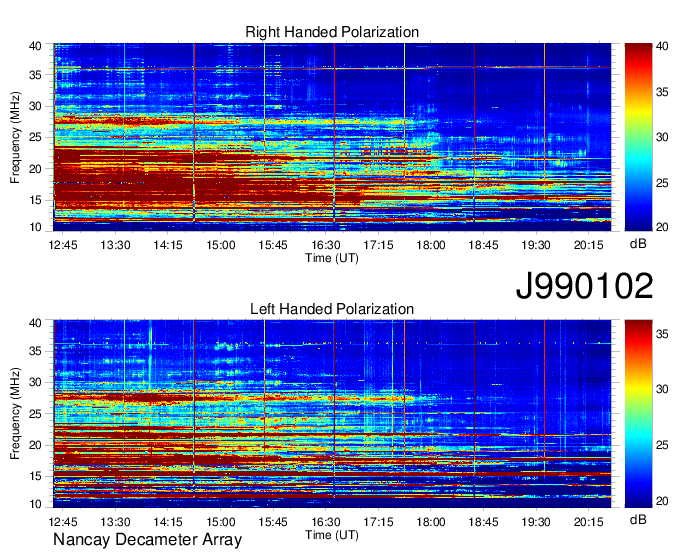The height and width of the screenshot is (552, 680).
Task: Select 20 dB label on Right Handed colorbar
Action: (662, 227)
